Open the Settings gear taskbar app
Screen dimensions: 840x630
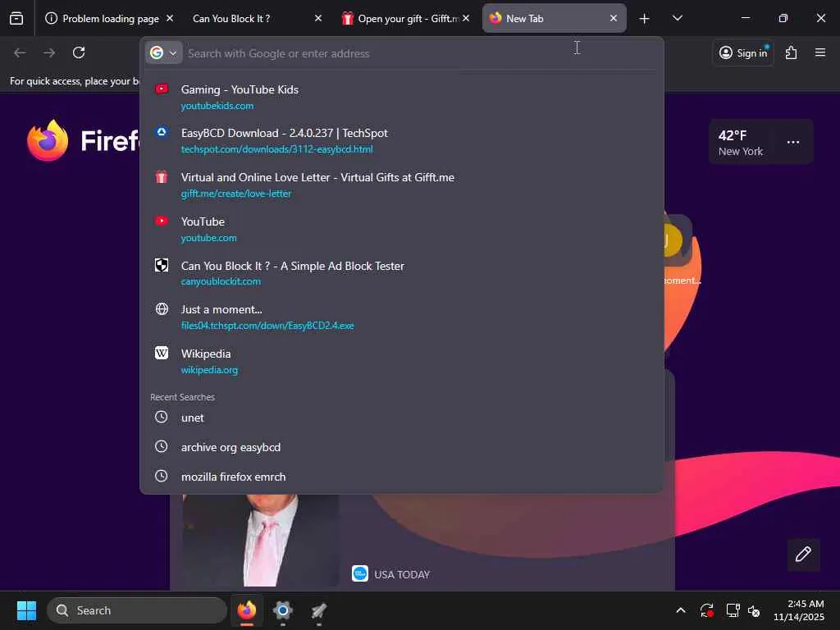point(283,610)
